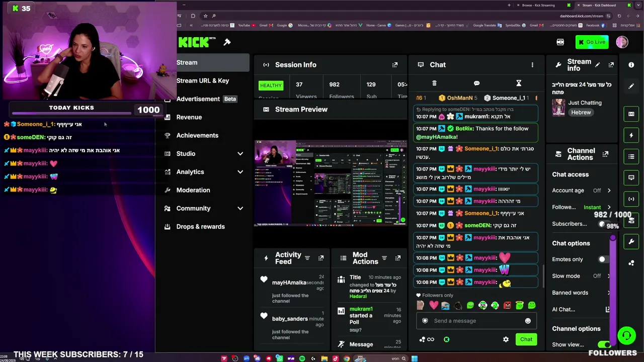Click the Just Chatting category thumbnail
Image resolution: width=644 pixels, height=362 pixels.
558,107
